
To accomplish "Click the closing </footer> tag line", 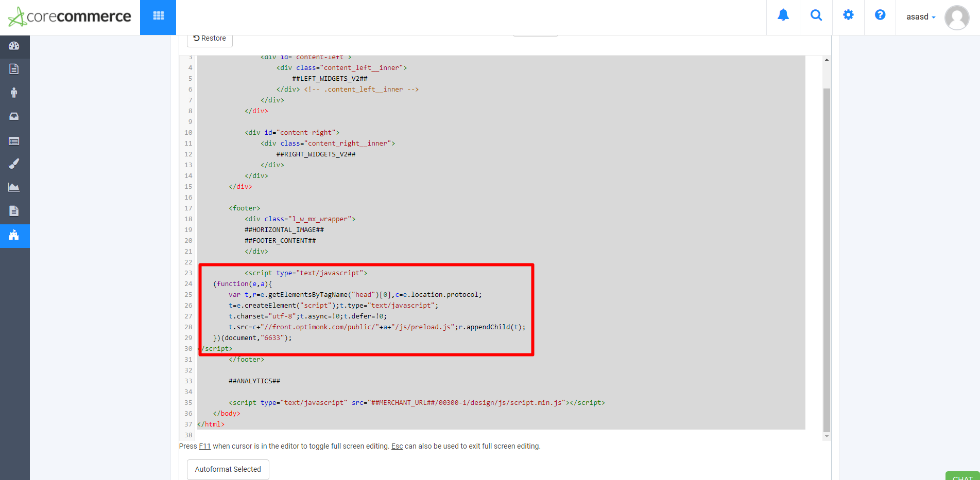I will click(x=246, y=360).
